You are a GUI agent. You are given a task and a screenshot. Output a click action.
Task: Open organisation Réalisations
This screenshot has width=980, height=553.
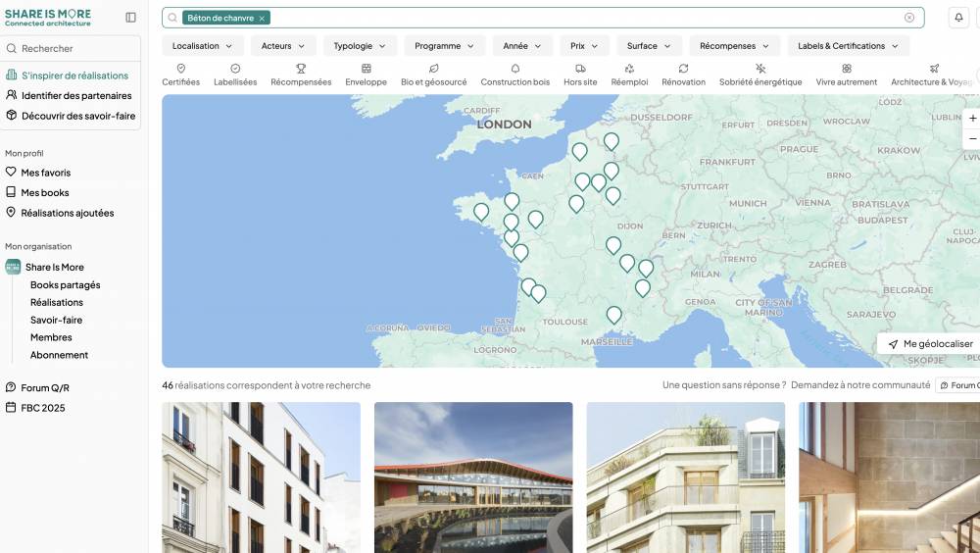click(x=56, y=302)
